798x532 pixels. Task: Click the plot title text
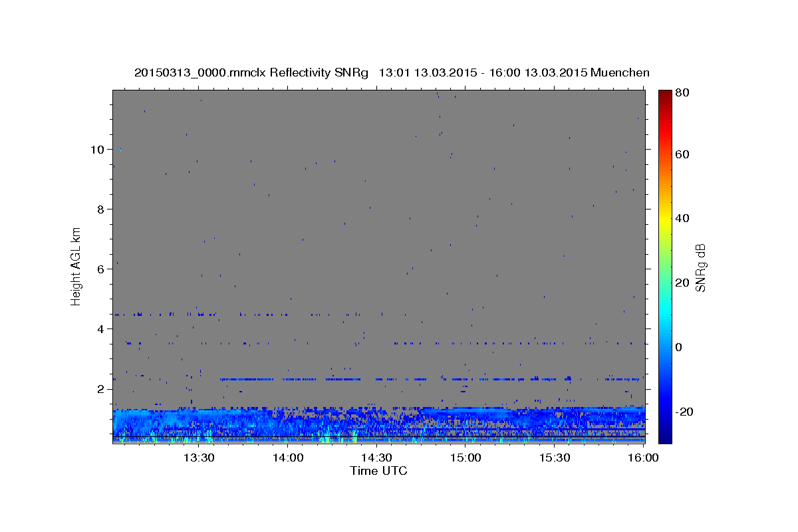pyautogui.click(x=392, y=72)
